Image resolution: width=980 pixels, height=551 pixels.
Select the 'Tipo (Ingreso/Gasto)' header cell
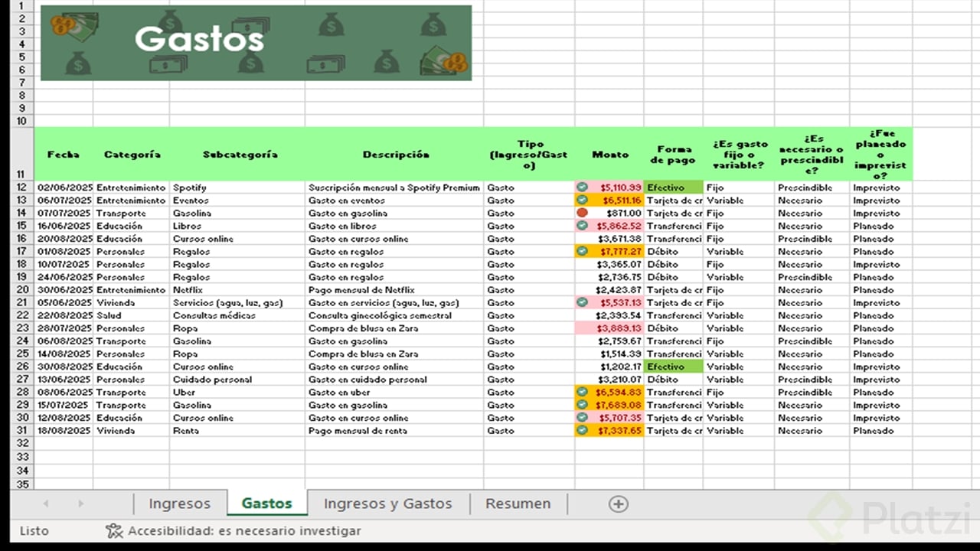(529, 154)
